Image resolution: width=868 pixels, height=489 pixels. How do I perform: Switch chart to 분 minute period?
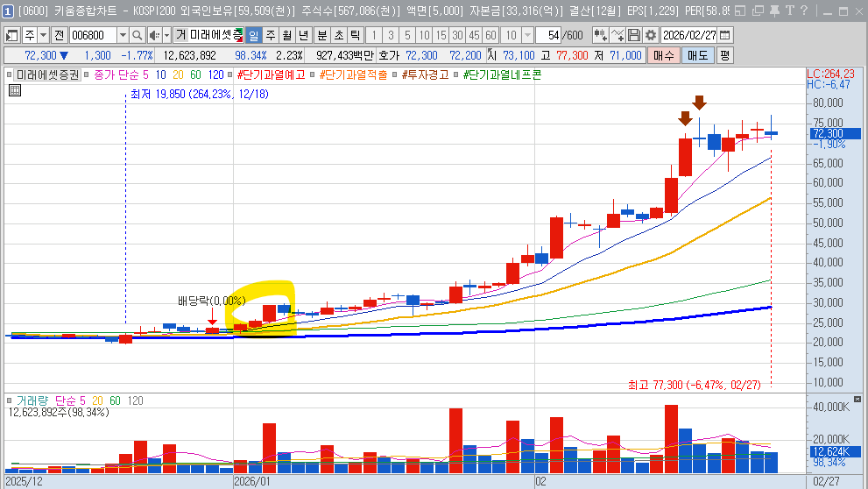321,35
